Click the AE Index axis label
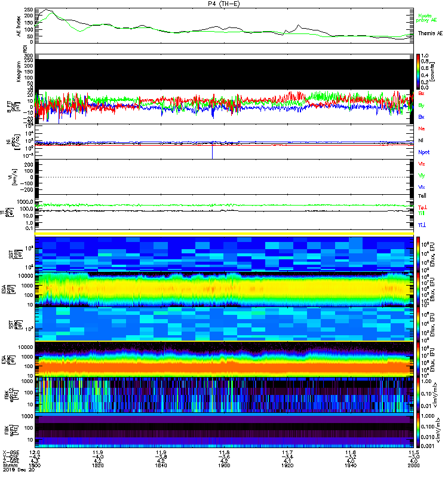448x478 pixels. [19, 26]
